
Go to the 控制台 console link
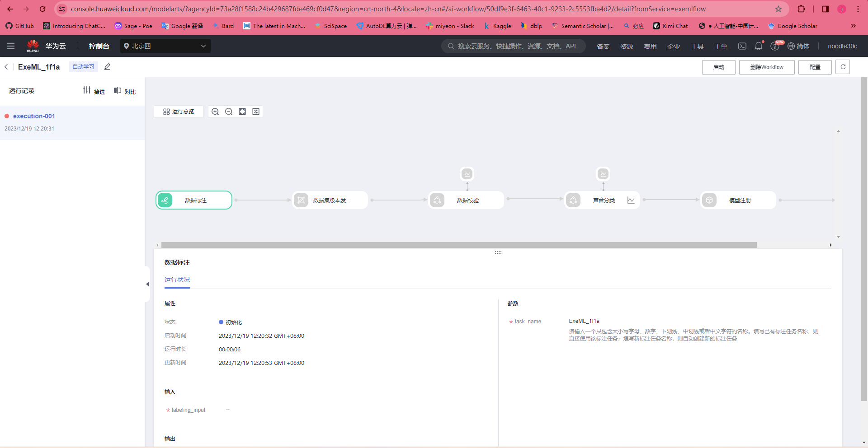point(99,46)
